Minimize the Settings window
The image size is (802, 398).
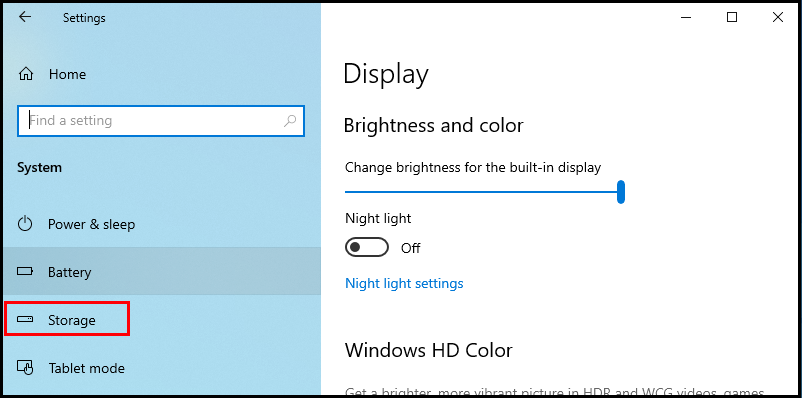click(x=686, y=17)
